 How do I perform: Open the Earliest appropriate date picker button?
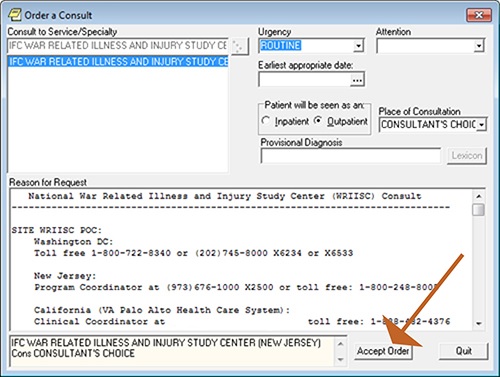tap(357, 80)
